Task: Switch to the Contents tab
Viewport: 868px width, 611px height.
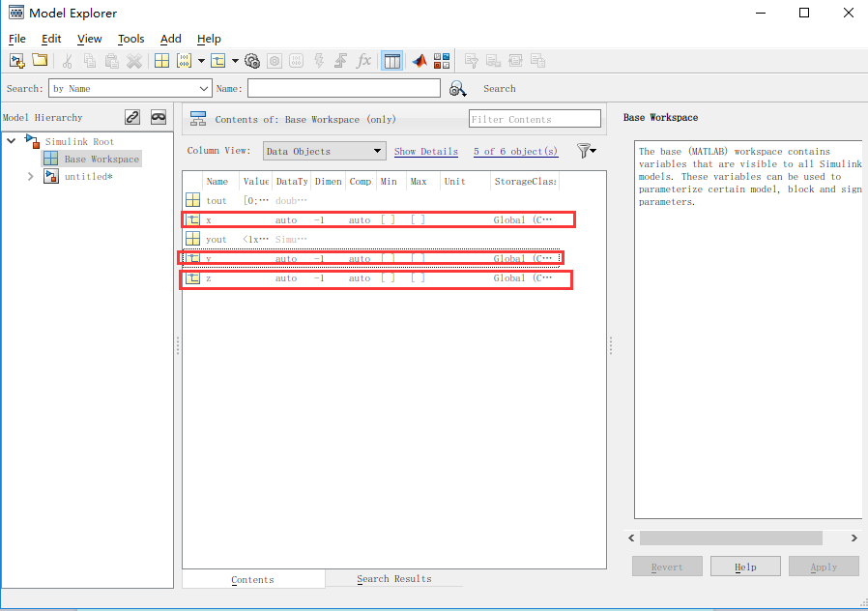Action: [253, 579]
